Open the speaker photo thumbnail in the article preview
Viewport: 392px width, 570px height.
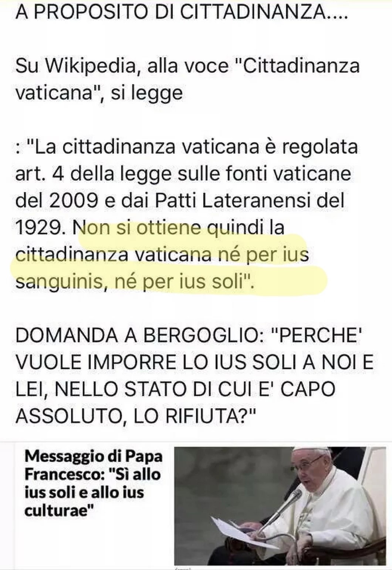[x=280, y=506]
